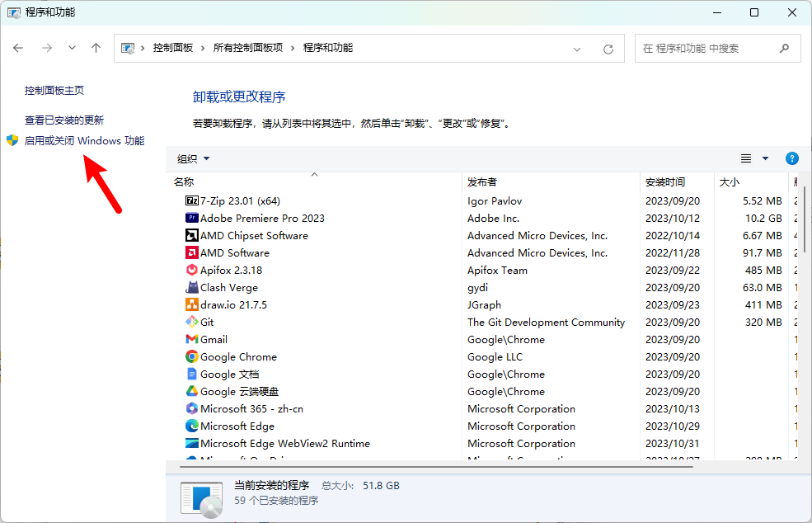The image size is (812, 523).
Task: Expand the chevron after 控制面板 breadcrumb
Action: [203, 48]
